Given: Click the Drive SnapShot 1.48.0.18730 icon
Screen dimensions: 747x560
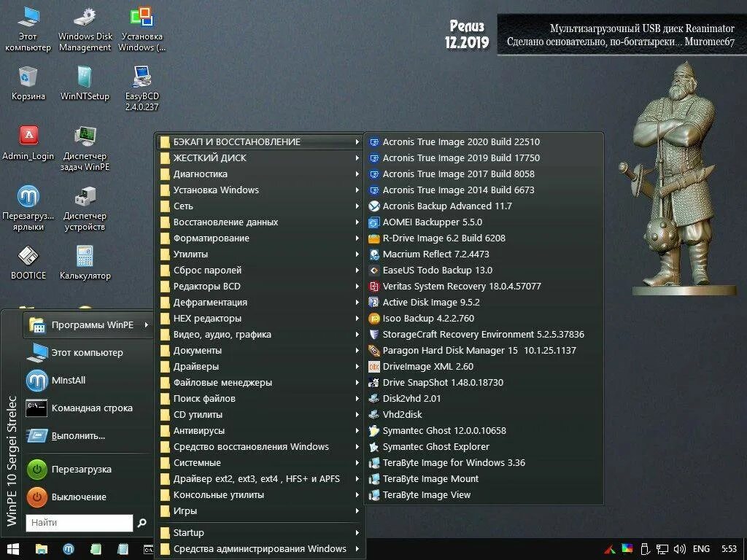Looking at the screenshot, I should [x=374, y=382].
